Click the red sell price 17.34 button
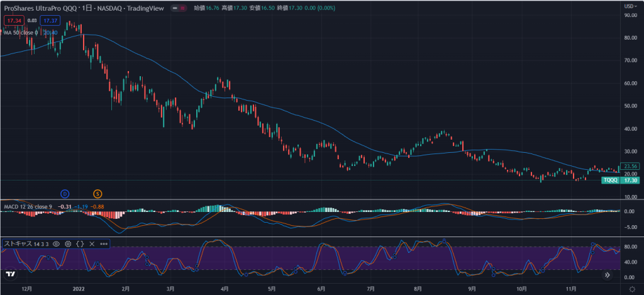644x295 pixels. 13,20
